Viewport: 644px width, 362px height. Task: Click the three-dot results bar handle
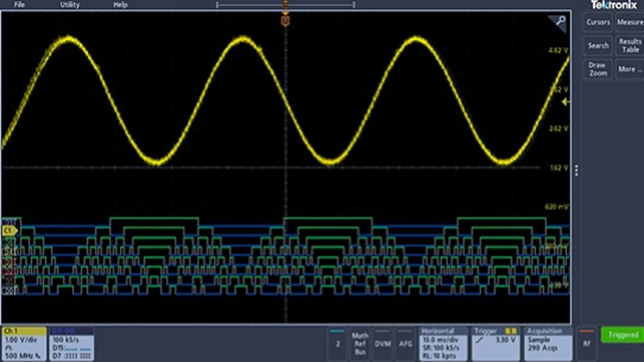click(577, 171)
